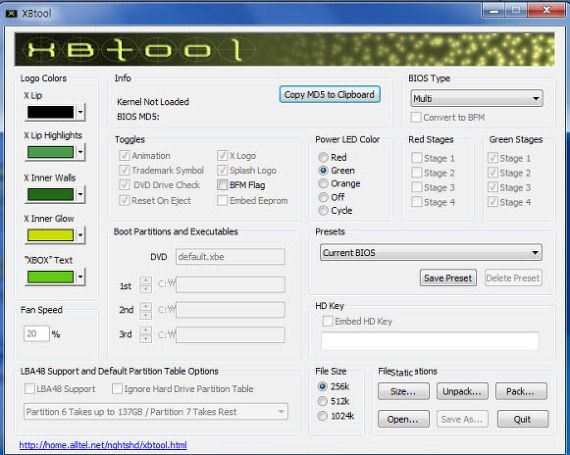This screenshot has width=570, height=455.
Task: Select 1024k file size
Action: click(322, 416)
